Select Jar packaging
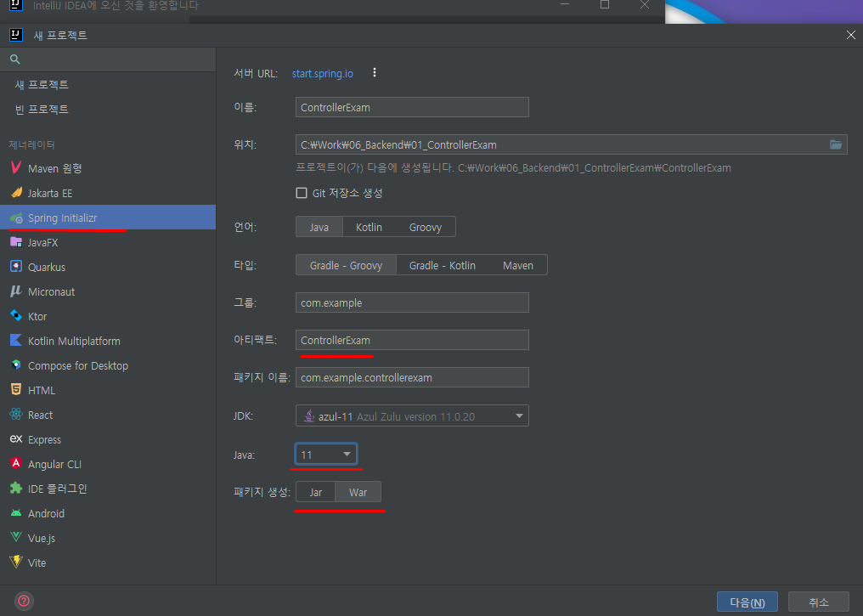 click(x=315, y=492)
